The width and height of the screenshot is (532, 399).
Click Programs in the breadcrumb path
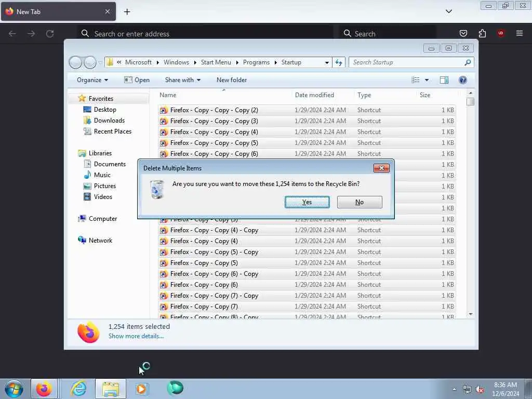pyautogui.click(x=256, y=62)
